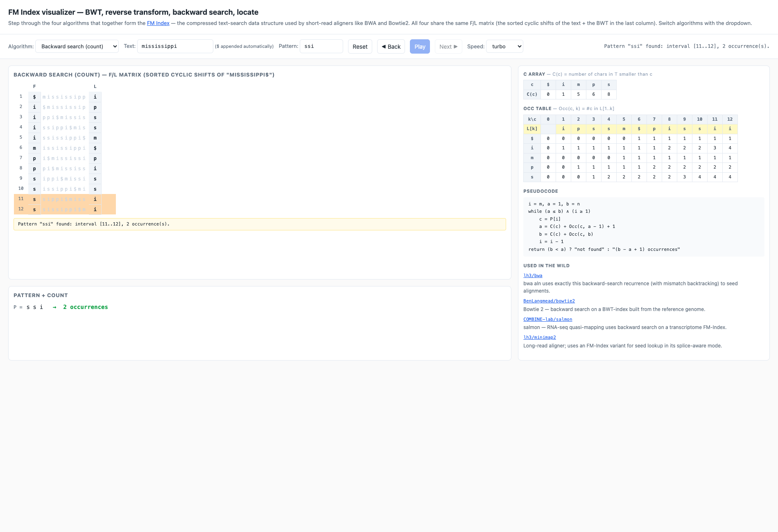
Task: Click the Next step button
Action: click(448, 47)
